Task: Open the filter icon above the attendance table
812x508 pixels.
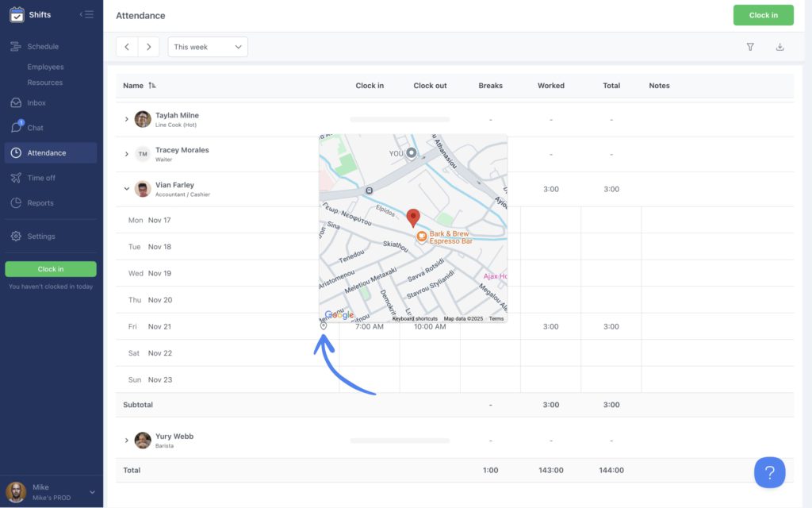Action: point(750,47)
